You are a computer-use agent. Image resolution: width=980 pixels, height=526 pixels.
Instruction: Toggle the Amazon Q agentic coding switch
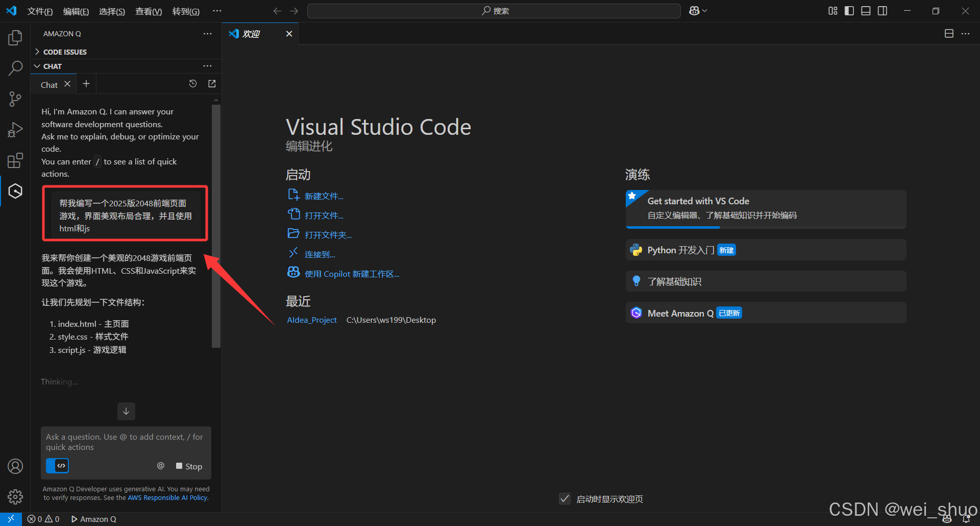pyautogui.click(x=58, y=466)
